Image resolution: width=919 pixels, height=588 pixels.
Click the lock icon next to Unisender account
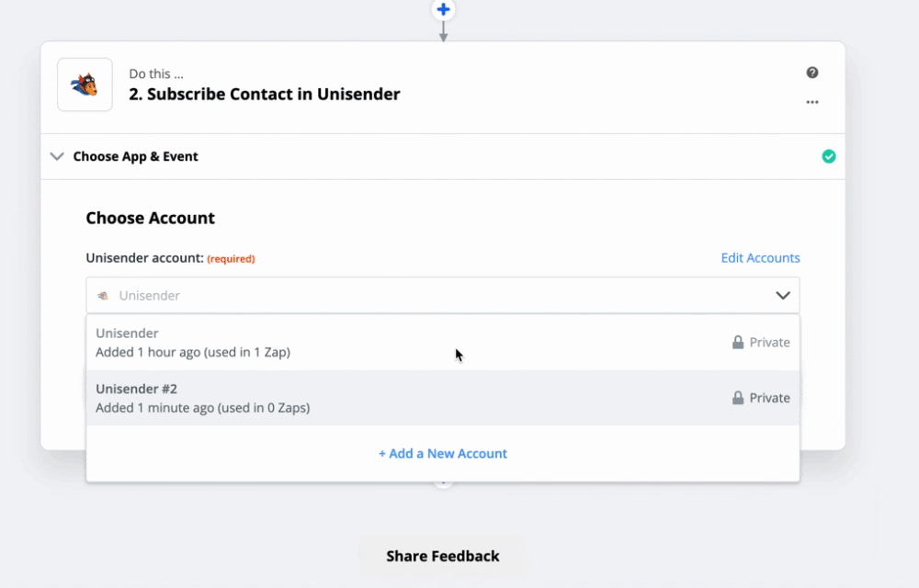pyautogui.click(x=738, y=342)
